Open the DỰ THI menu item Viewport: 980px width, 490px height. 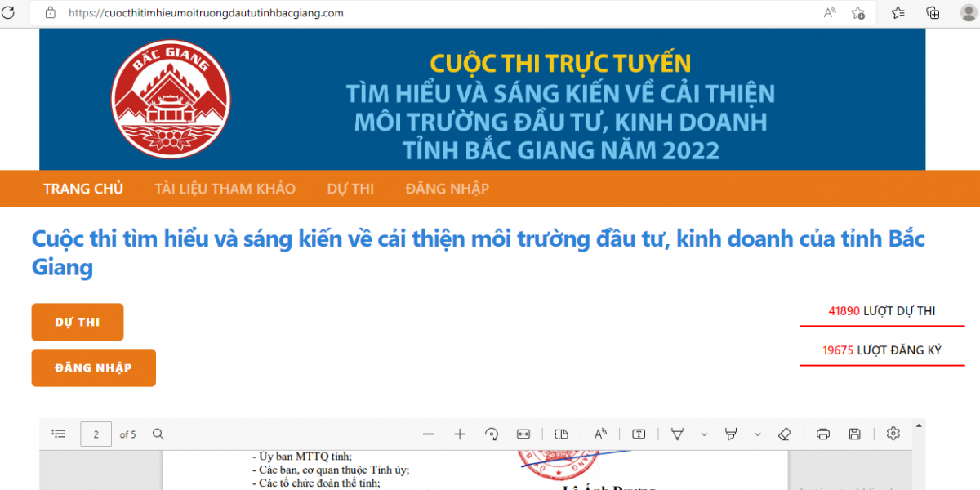[x=350, y=189]
